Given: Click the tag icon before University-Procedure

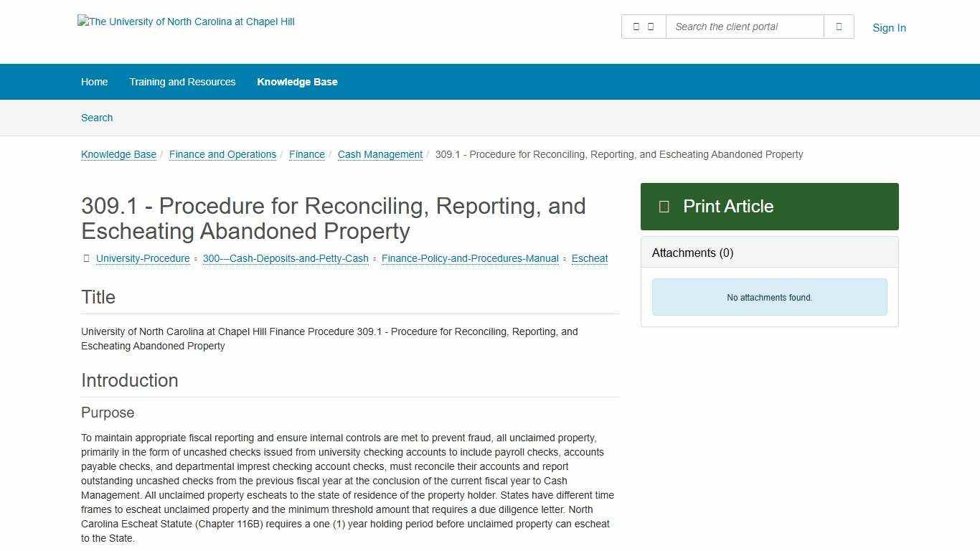Looking at the screenshot, I should [x=86, y=258].
